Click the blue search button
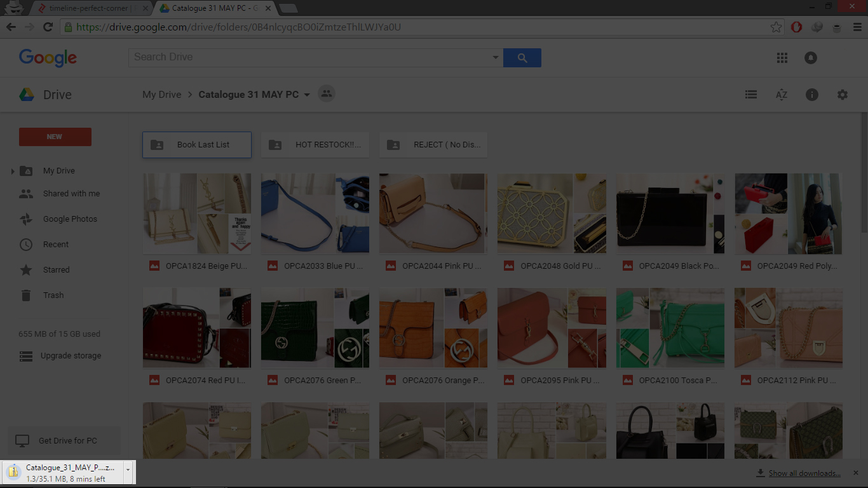Image resolution: width=868 pixels, height=488 pixels. [x=522, y=58]
